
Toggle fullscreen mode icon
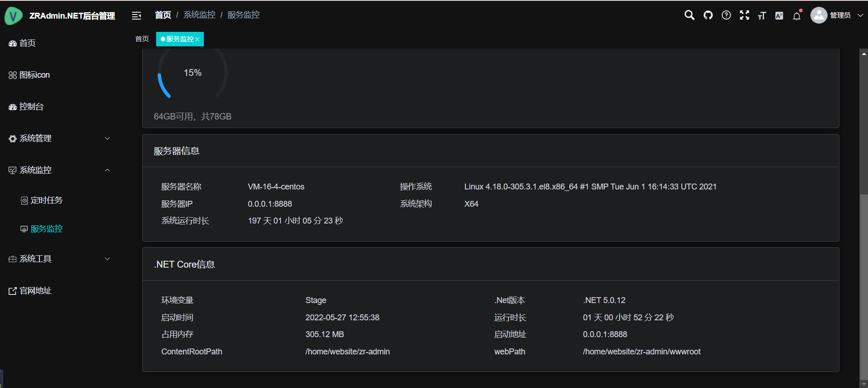[745, 15]
